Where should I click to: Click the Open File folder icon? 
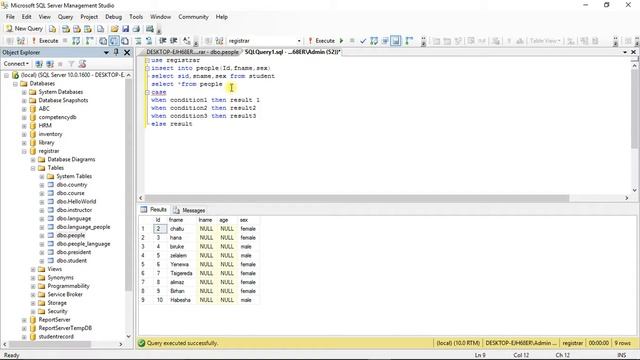coord(115,29)
